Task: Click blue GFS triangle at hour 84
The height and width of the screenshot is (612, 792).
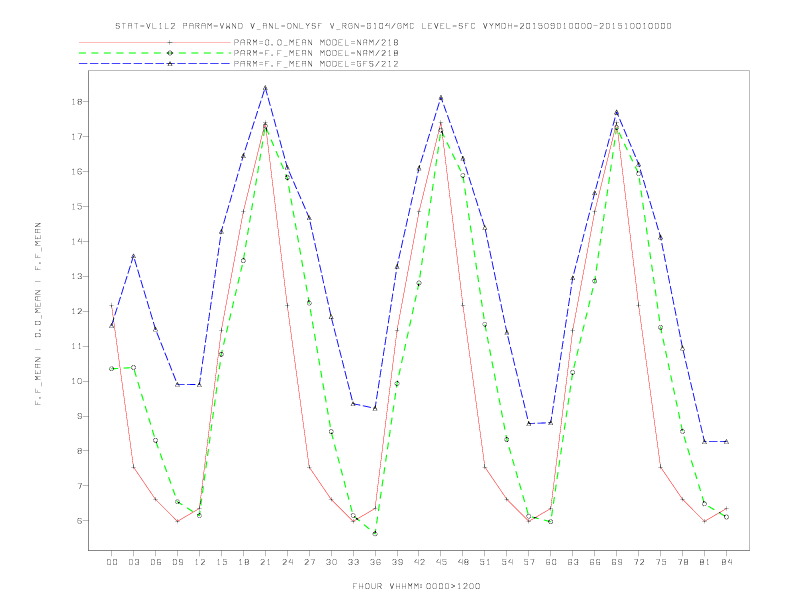Action: [726, 442]
